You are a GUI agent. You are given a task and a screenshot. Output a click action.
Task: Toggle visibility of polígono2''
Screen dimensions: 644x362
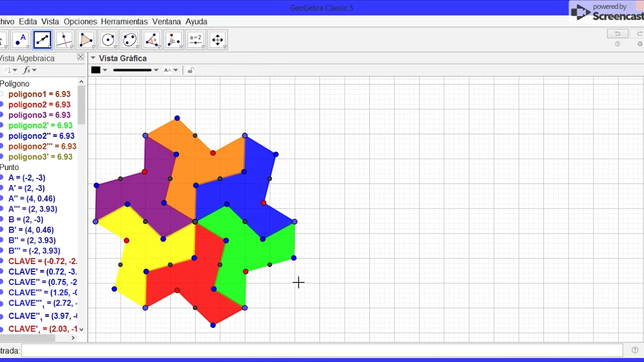point(2,136)
